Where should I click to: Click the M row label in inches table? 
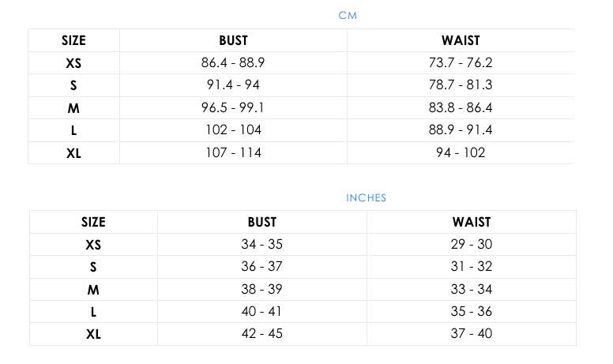[93, 289]
